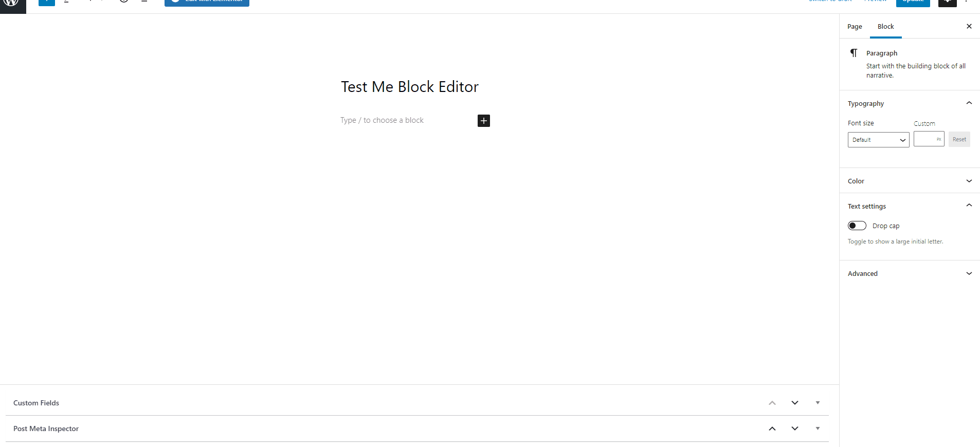Viewport: 980px width, 447px height.
Task: Toggle Post Meta Inspector panel triangle
Action: coord(817,429)
